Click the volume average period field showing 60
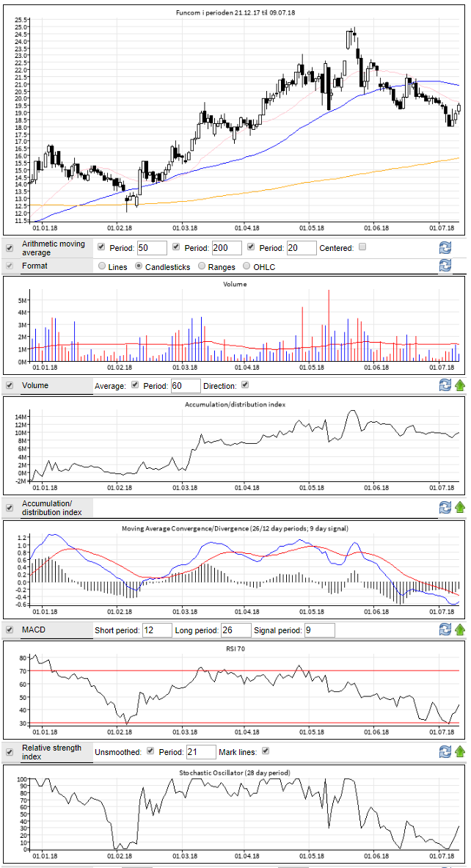This screenshot has height=868, width=471. (186, 385)
